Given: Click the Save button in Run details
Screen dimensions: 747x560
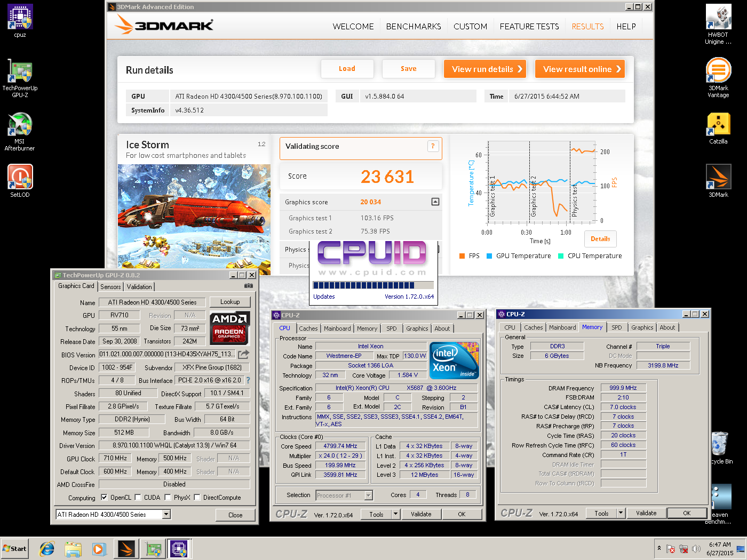Looking at the screenshot, I should point(409,69).
